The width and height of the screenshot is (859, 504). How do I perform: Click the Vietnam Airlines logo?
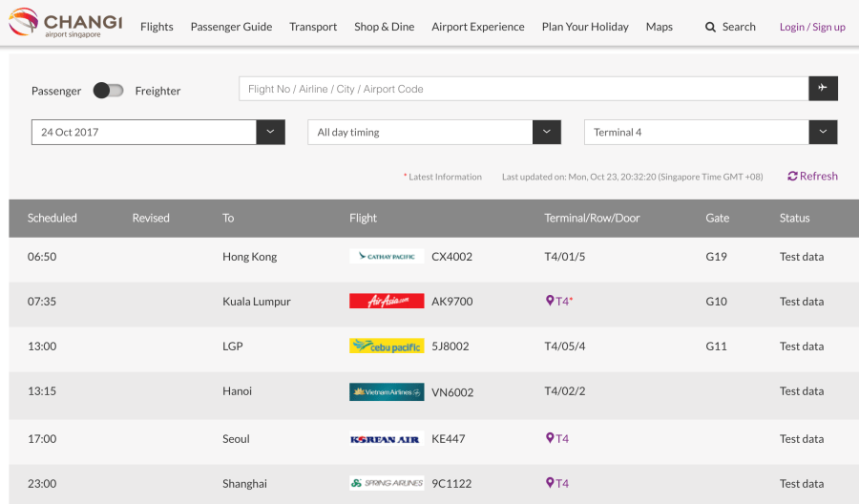click(387, 391)
